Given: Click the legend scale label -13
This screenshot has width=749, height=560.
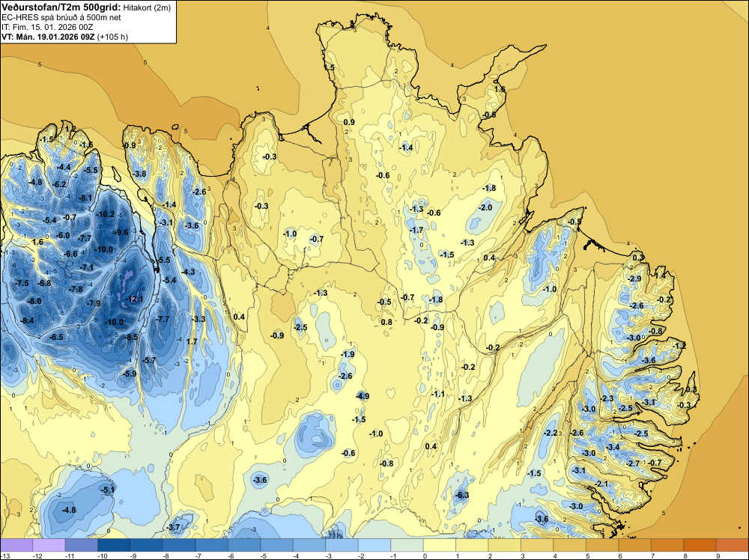Looking at the screenshot, I should (5, 556).
